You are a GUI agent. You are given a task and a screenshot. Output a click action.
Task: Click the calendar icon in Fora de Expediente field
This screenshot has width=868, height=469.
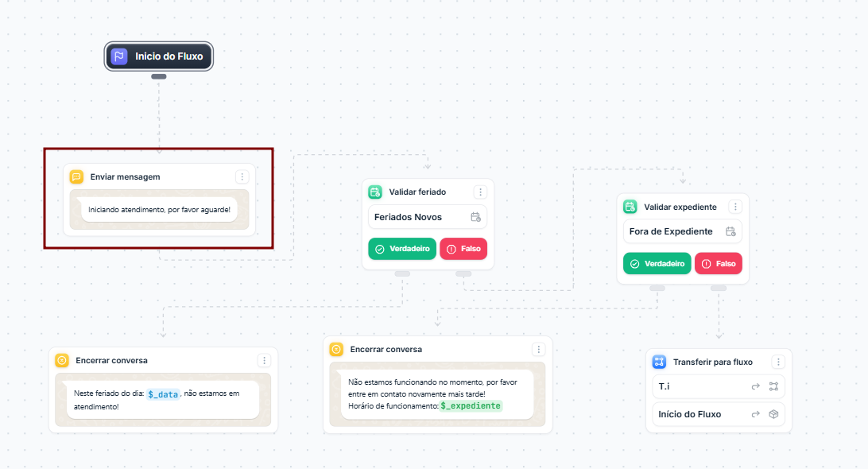click(730, 231)
